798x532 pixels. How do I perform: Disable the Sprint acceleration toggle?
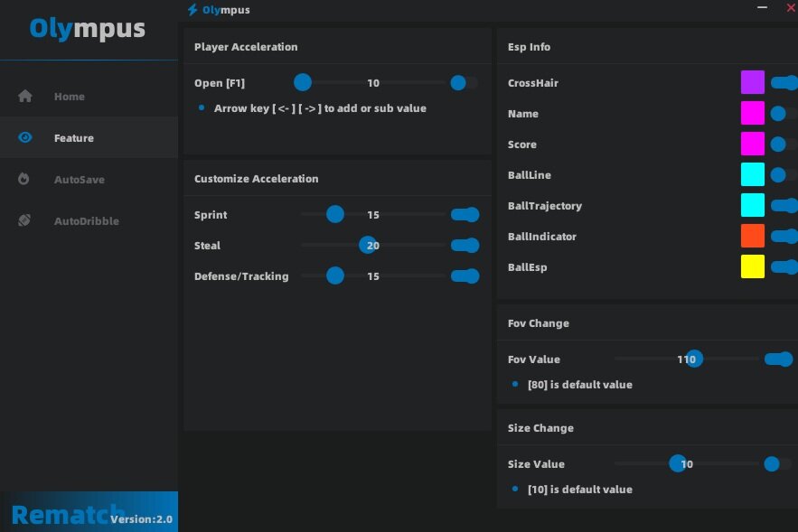(x=465, y=215)
